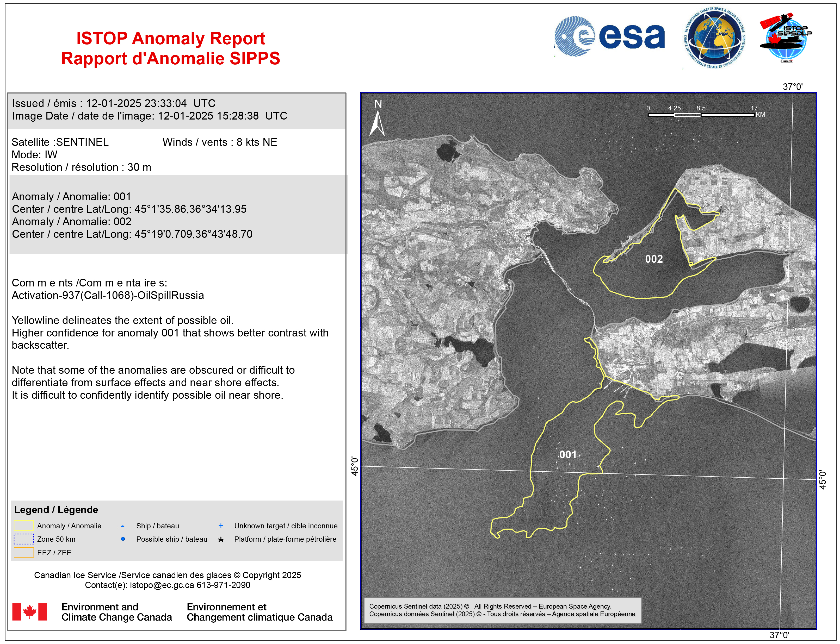Click the Ship / bateau legend symbol
This screenshot has height=644, width=840.
122,526
